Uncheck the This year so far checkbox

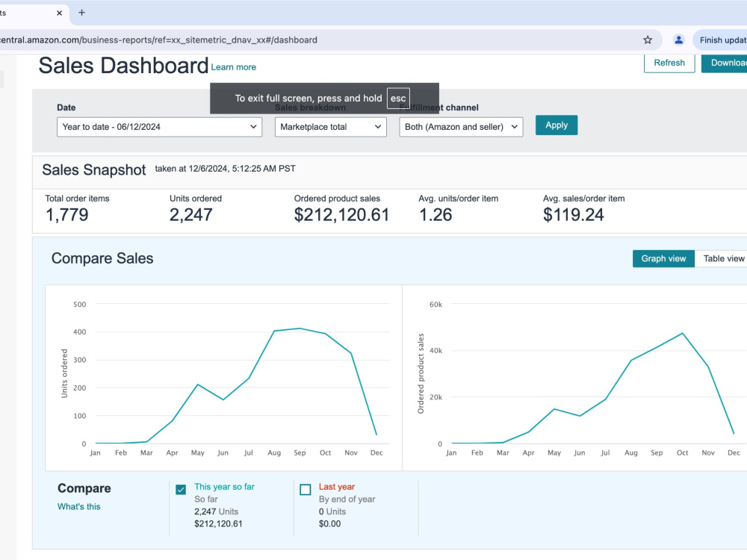pyautogui.click(x=181, y=490)
